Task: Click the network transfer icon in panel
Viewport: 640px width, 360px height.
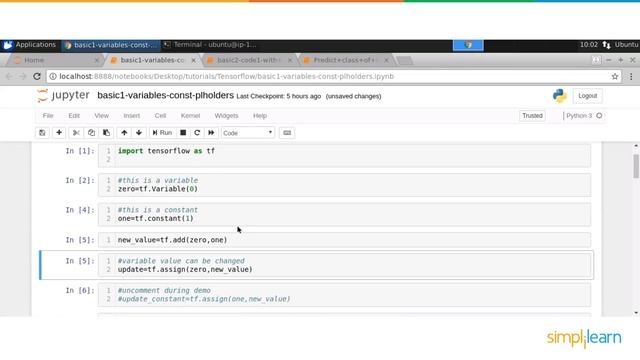Action: [x=607, y=45]
